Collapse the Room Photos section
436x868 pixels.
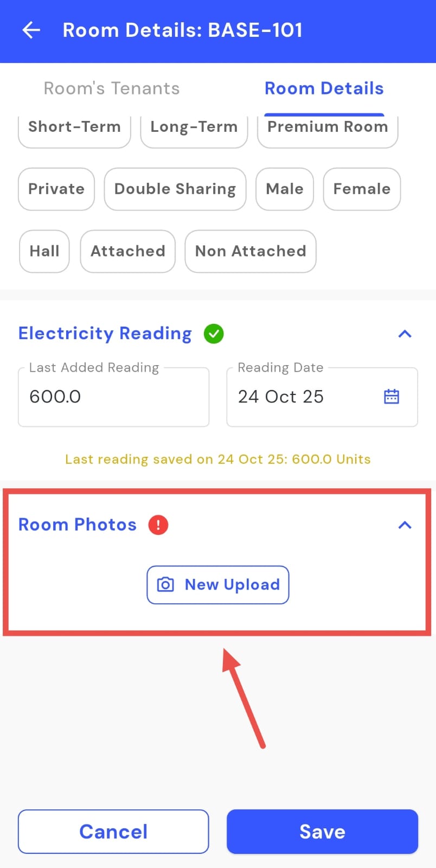pos(405,525)
